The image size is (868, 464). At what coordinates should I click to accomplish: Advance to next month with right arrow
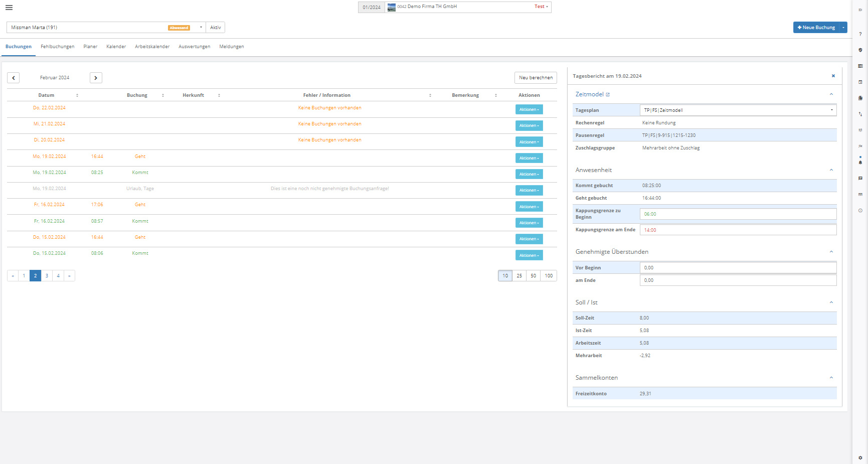click(96, 78)
